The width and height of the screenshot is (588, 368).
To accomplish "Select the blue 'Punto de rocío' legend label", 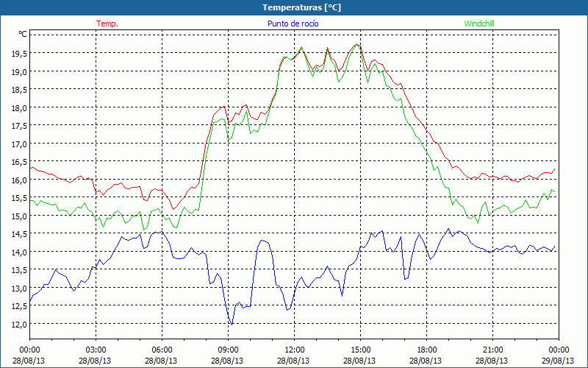I will tap(293, 24).
